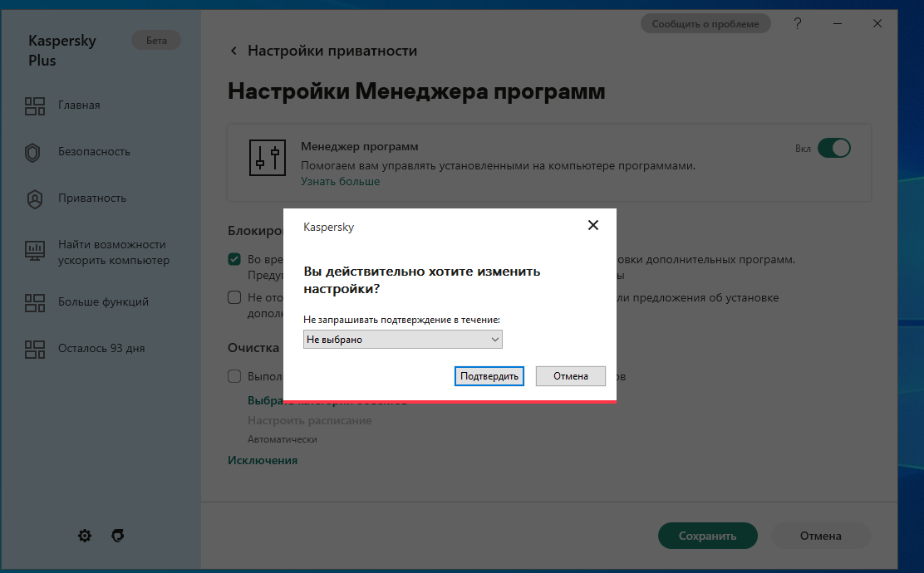Click the Менеджер программ sliders icon
This screenshot has height=573, width=924.
268,158
